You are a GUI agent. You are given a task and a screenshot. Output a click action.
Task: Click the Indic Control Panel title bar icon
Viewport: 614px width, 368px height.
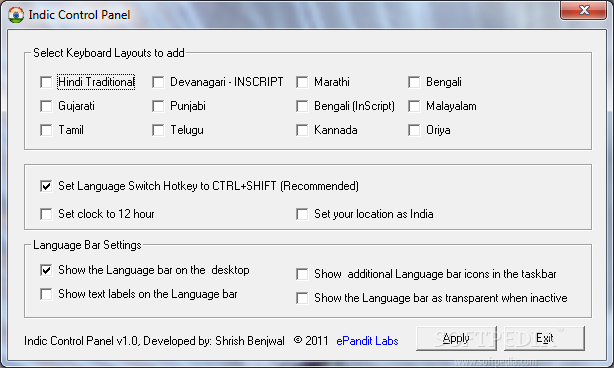(x=16, y=15)
